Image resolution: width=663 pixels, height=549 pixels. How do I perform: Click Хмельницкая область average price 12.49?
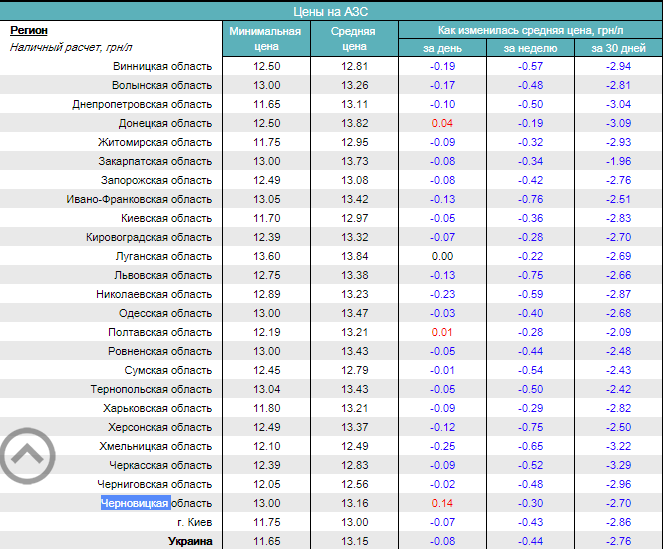pos(353,446)
